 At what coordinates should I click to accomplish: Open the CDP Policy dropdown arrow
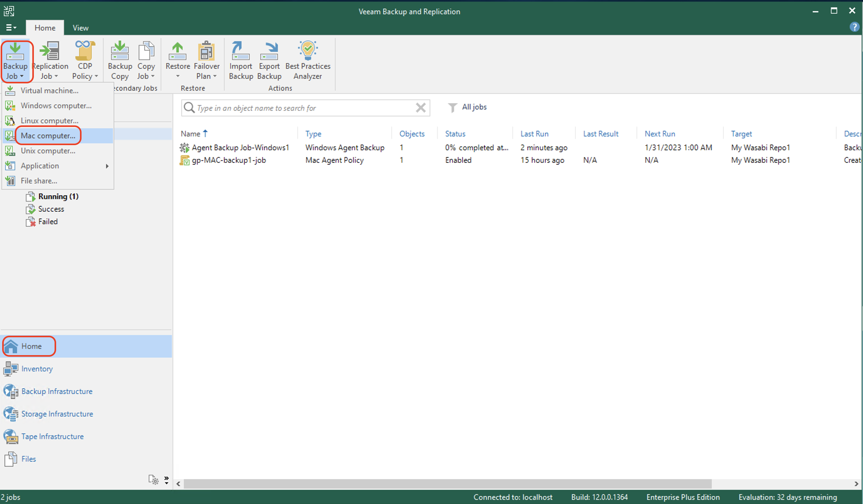click(x=96, y=76)
